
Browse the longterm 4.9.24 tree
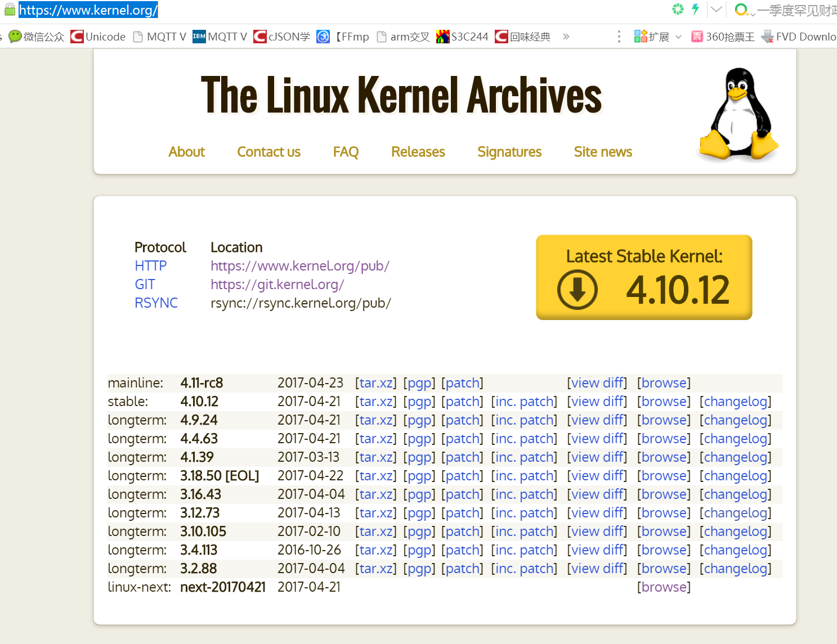coord(664,420)
